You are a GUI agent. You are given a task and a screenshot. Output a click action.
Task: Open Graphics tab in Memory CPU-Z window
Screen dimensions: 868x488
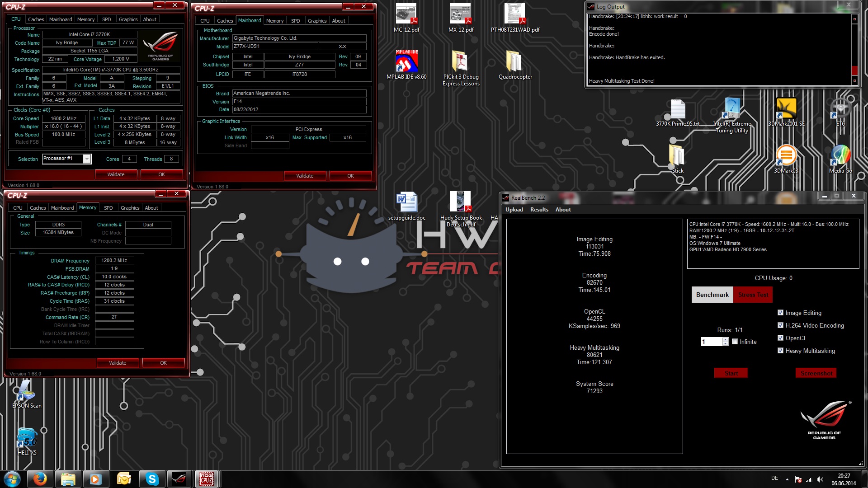(130, 208)
